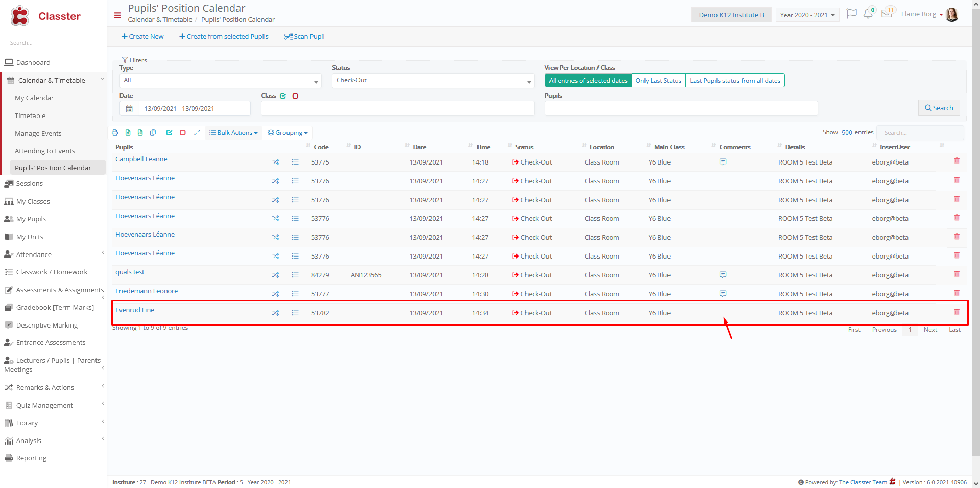This screenshot has width=980, height=488.
Task: Open the hamburger menu icon
Action: [117, 15]
